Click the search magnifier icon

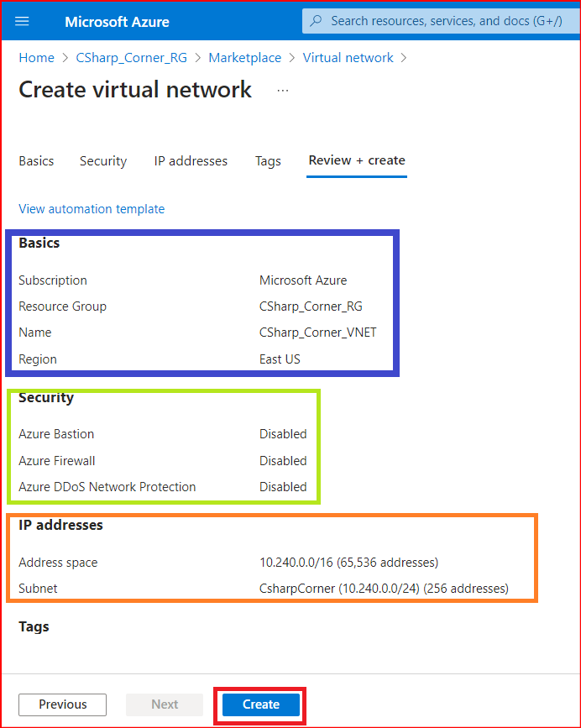[316, 21]
